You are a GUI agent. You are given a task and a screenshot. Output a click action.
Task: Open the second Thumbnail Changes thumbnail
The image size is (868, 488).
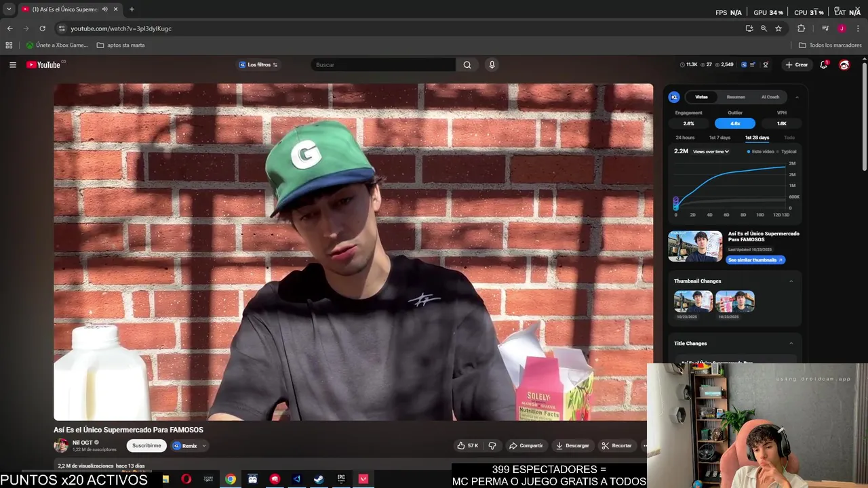click(735, 301)
